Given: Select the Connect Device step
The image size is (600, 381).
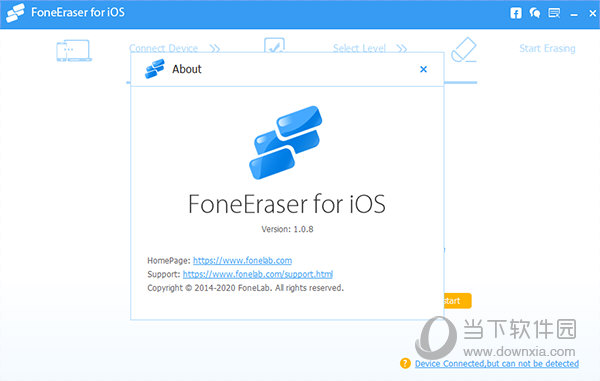Looking at the screenshot, I should 163,49.
